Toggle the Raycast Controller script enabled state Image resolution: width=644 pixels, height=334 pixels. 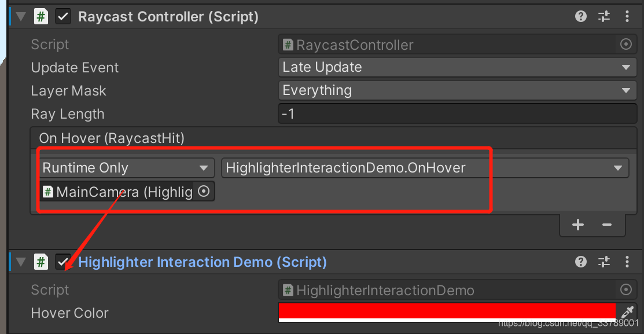pos(62,16)
